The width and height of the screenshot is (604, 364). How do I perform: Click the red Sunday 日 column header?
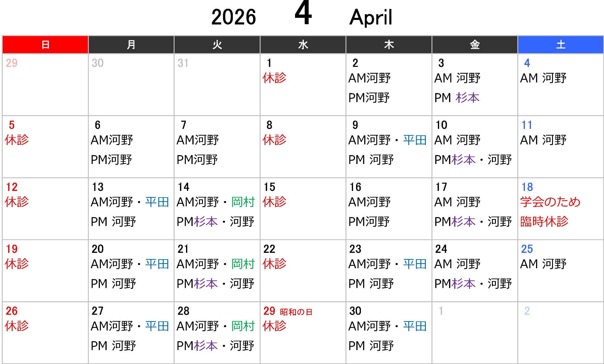(x=45, y=45)
